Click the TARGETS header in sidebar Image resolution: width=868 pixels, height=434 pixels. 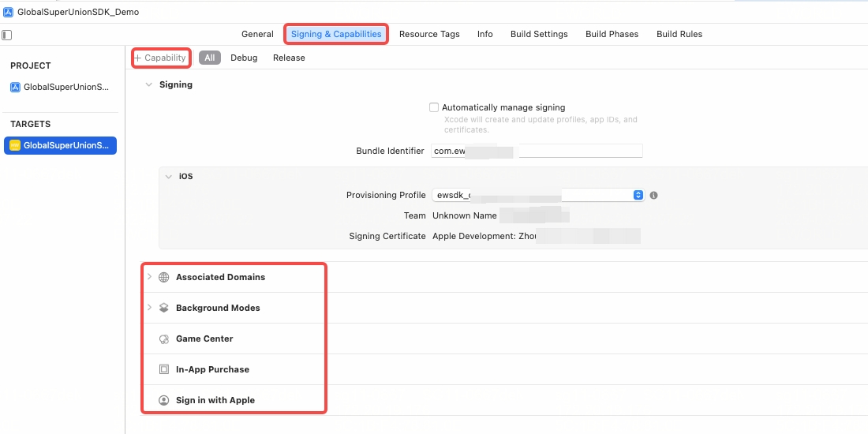[x=31, y=124]
